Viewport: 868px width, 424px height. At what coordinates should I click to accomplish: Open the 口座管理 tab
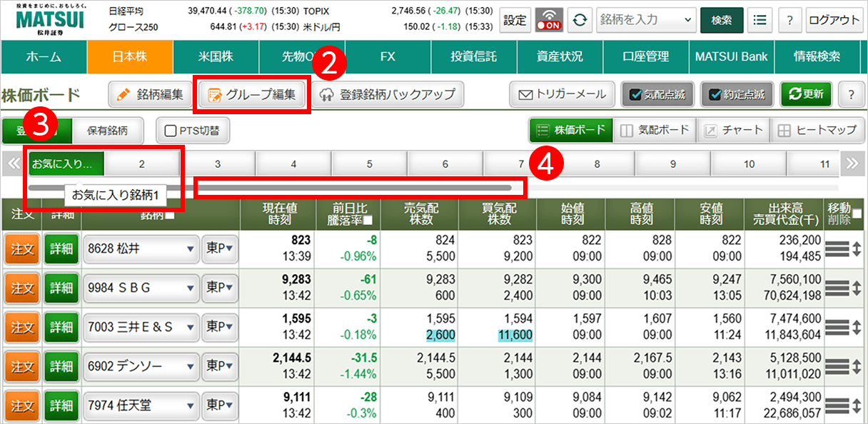(x=645, y=57)
